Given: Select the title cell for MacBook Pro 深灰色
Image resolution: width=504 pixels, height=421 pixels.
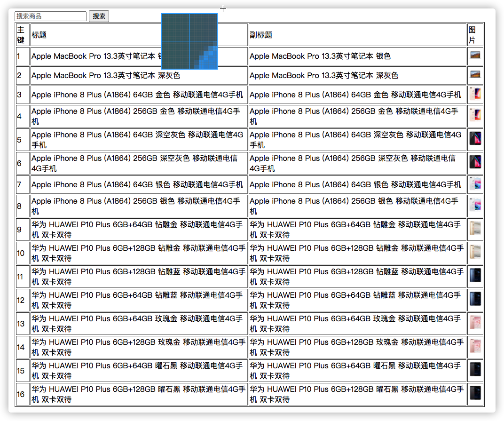Looking at the screenshot, I should click(x=106, y=75).
